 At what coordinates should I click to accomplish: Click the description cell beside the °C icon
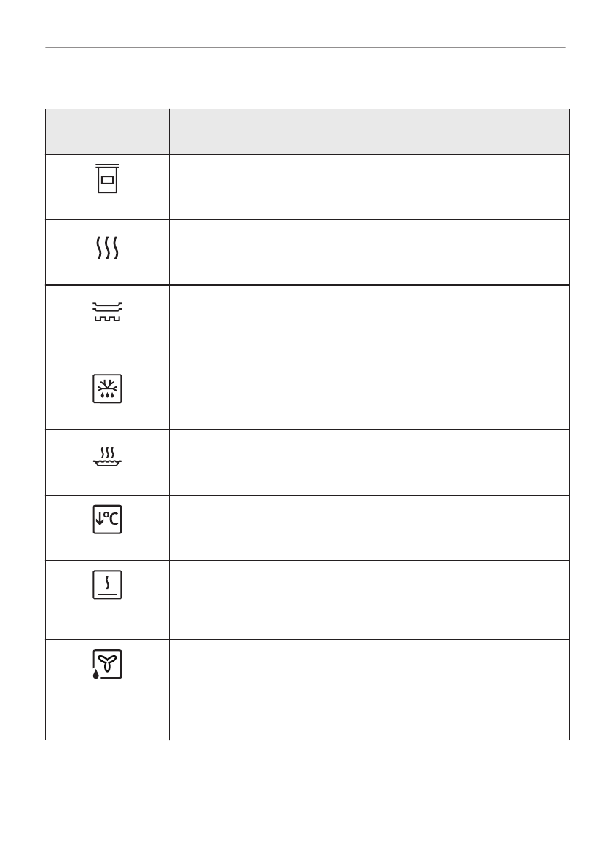(x=368, y=528)
